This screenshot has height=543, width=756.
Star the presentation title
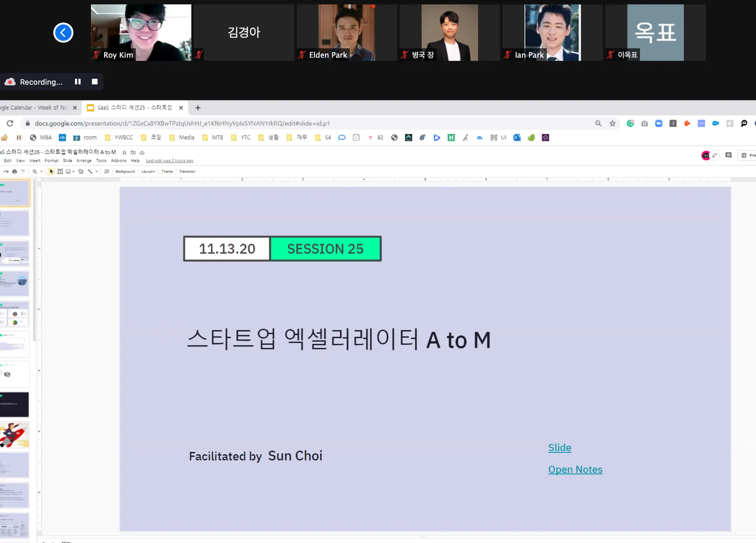click(124, 152)
